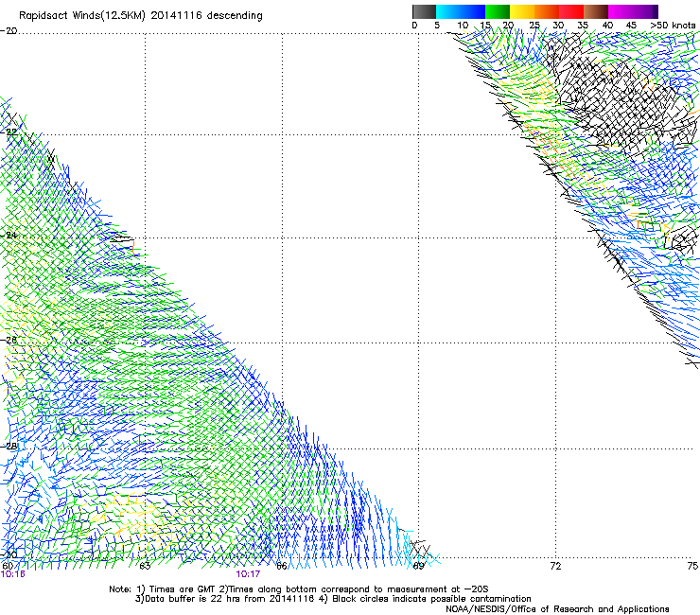
Task: Click the longitude axis label "69"
Action: coord(418,566)
